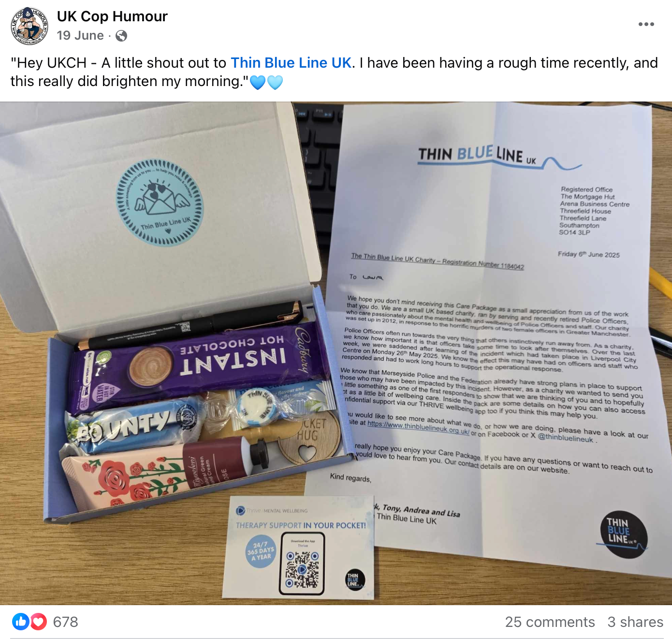The height and width of the screenshot is (639, 672).
Task: Click the thinbluelineuk.org.uk website link in letter
Action: pyautogui.click(x=418, y=428)
